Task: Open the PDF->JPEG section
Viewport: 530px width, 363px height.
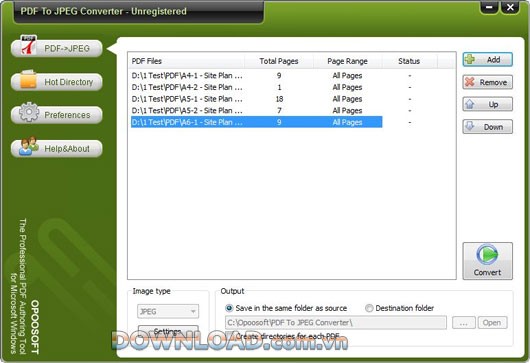Action: point(57,48)
